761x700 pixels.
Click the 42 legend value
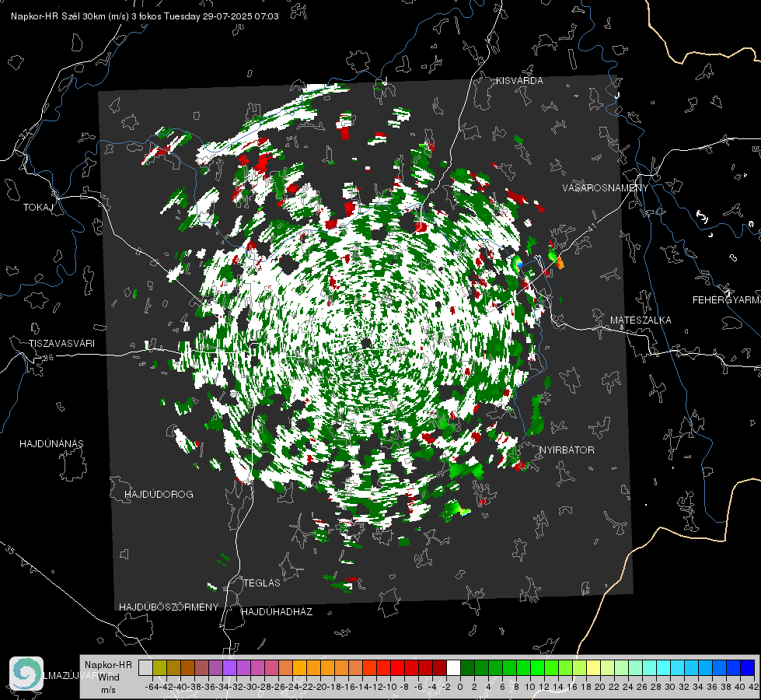coord(753,687)
